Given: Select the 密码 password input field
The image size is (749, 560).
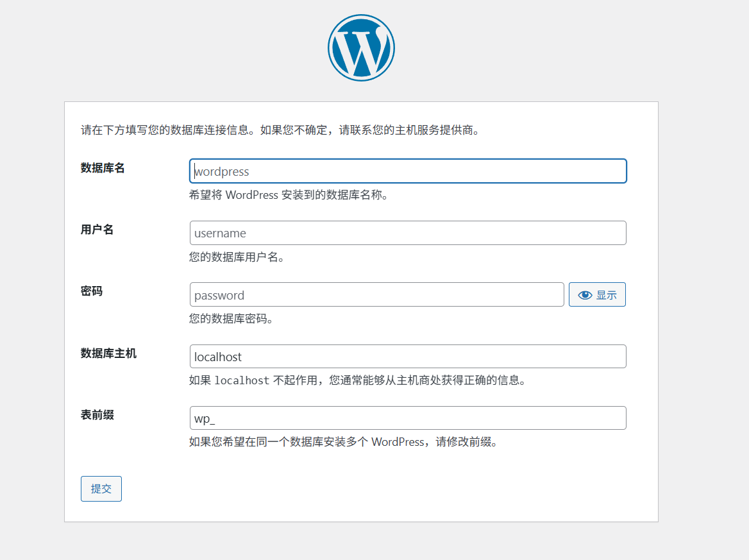Looking at the screenshot, I should click(377, 295).
